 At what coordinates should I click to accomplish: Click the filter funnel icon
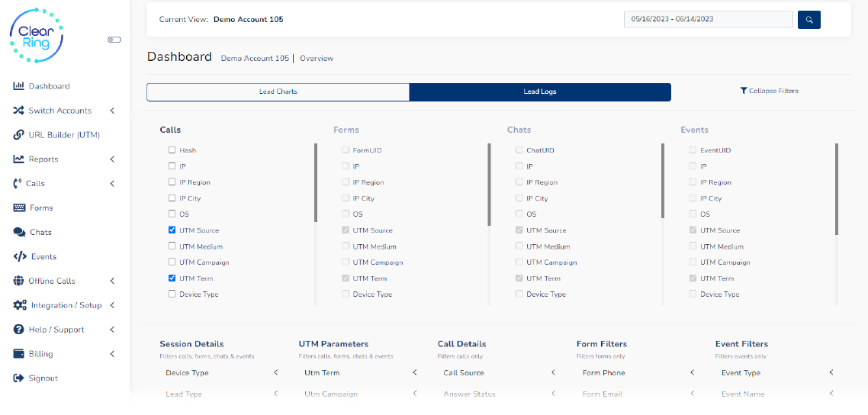[744, 91]
